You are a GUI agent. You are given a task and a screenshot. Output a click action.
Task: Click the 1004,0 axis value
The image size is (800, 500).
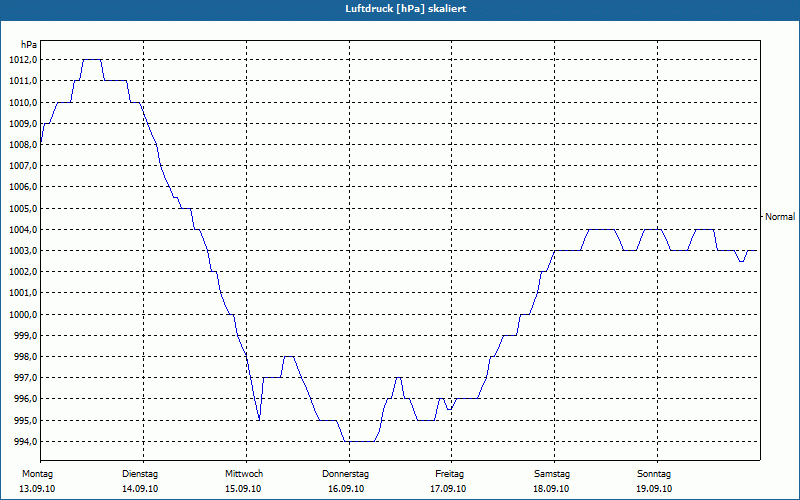pyautogui.click(x=23, y=230)
